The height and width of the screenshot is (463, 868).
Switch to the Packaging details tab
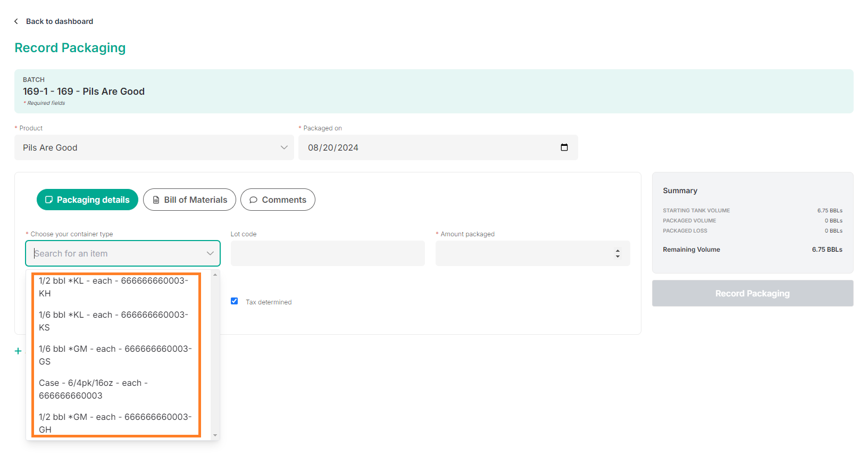(x=87, y=200)
